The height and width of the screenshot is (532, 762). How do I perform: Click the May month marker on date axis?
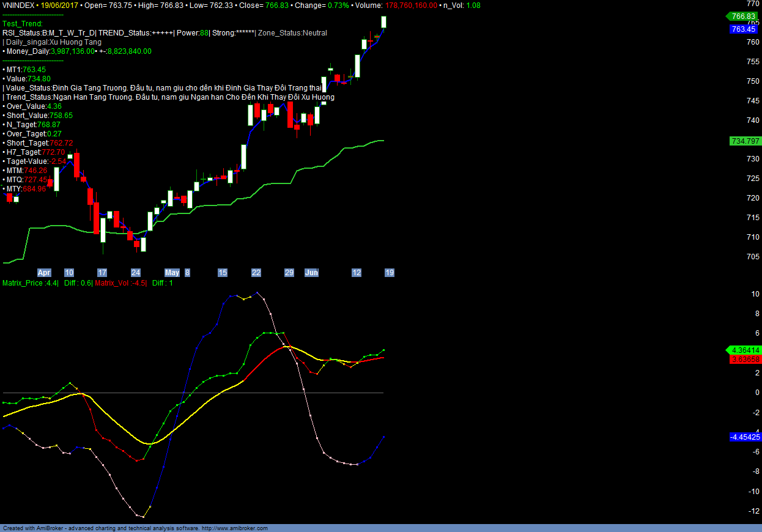coord(172,273)
